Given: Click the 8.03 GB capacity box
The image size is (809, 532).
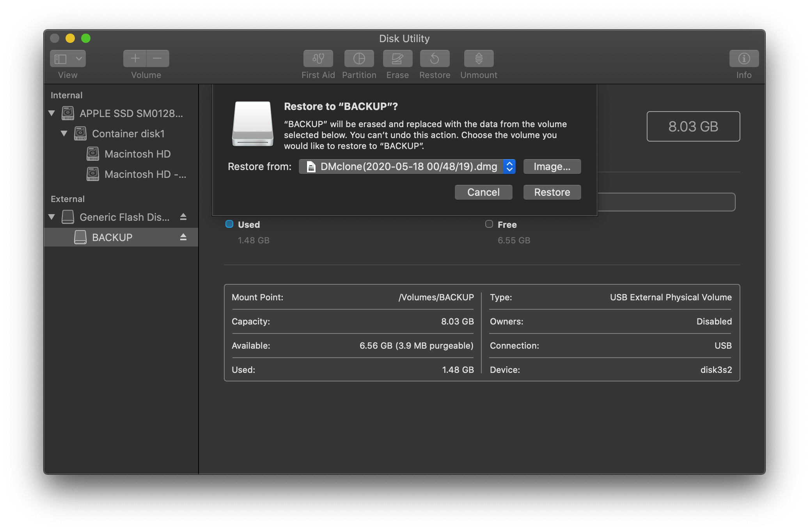Looking at the screenshot, I should [693, 126].
